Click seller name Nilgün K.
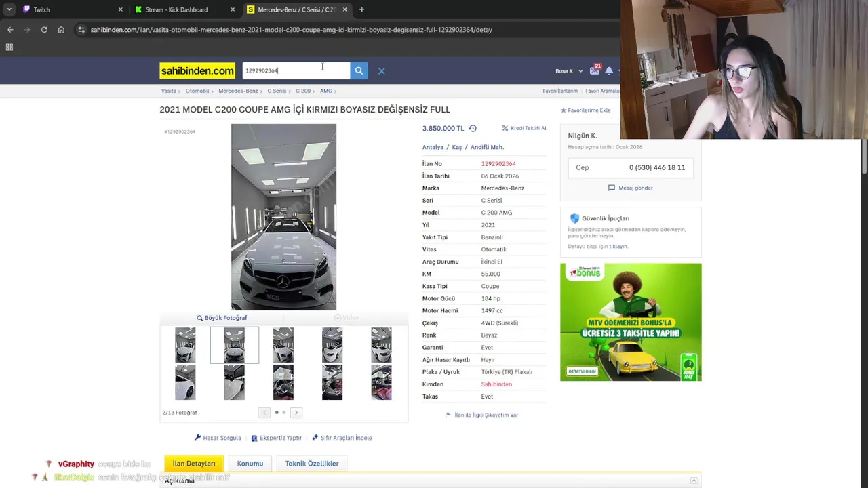The width and height of the screenshot is (868, 488). (583, 136)
